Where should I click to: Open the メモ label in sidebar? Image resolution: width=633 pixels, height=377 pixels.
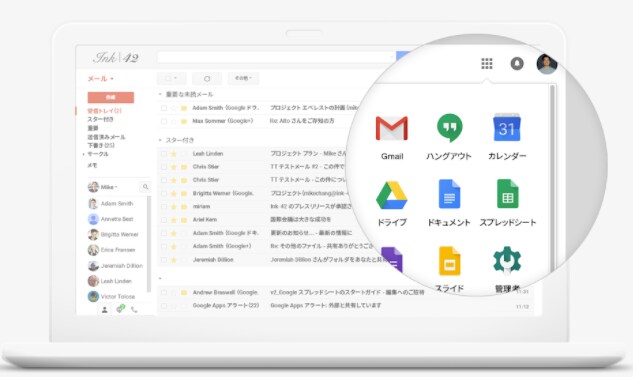pyautogui.click(x=92, y=165)
